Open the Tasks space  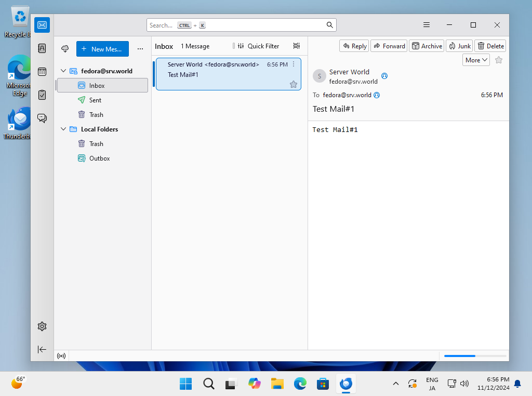click(x=42, y=95)
